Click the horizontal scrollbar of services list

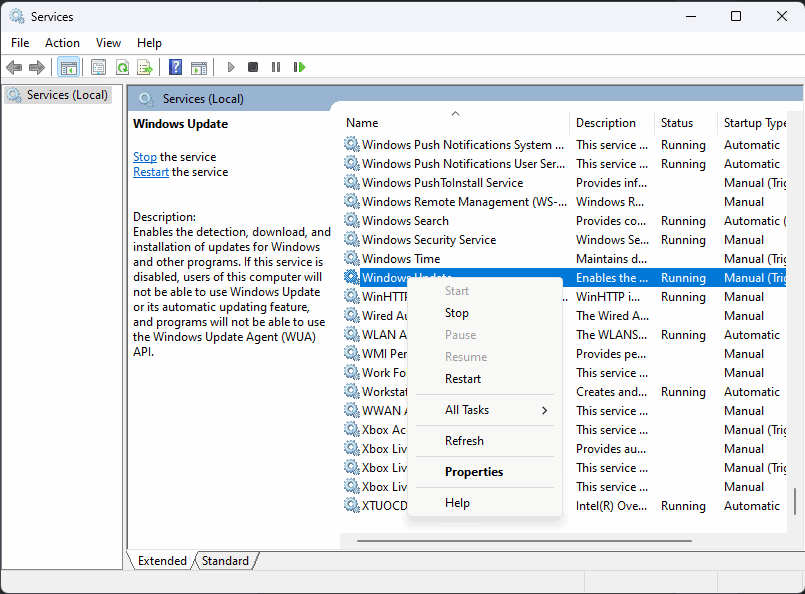524,541
